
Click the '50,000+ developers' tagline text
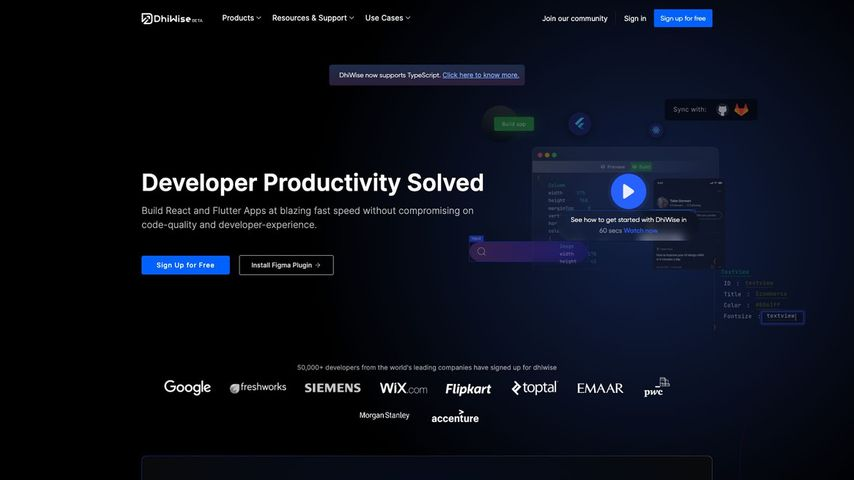[x=426, y=367]
